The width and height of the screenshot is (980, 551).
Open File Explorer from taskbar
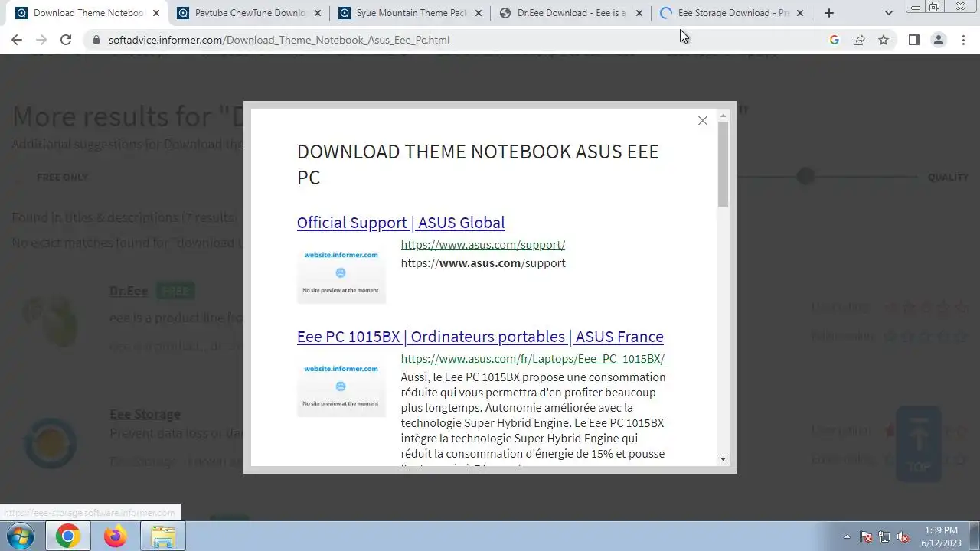pyautogui.click(x=163, y=536)
